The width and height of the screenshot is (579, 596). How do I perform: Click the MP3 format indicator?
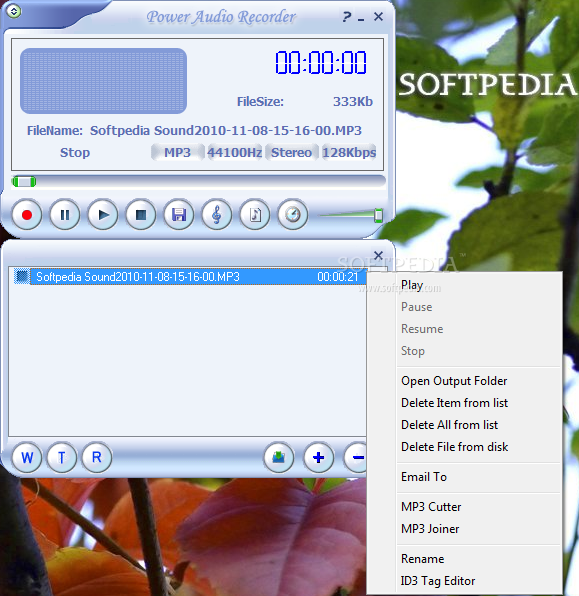pyautogui.click(x=177, y=152)
